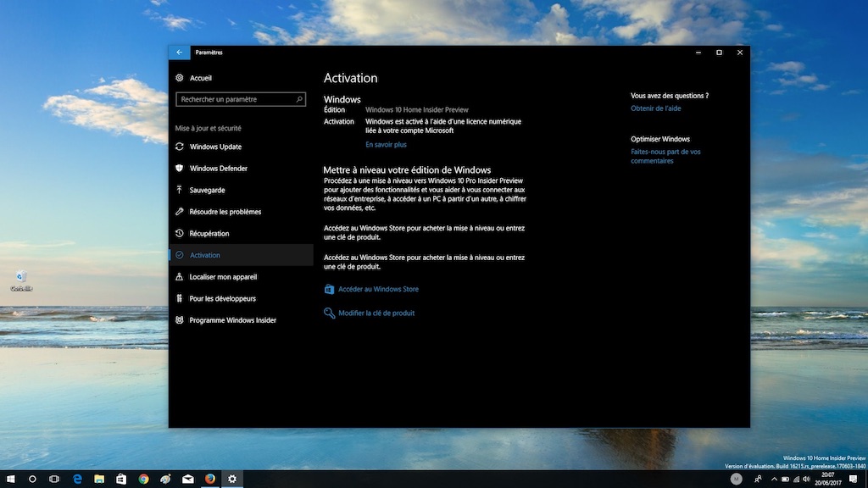The image size is (868, 488).
Task: Open the Récupération section
Action: (241, 234)
